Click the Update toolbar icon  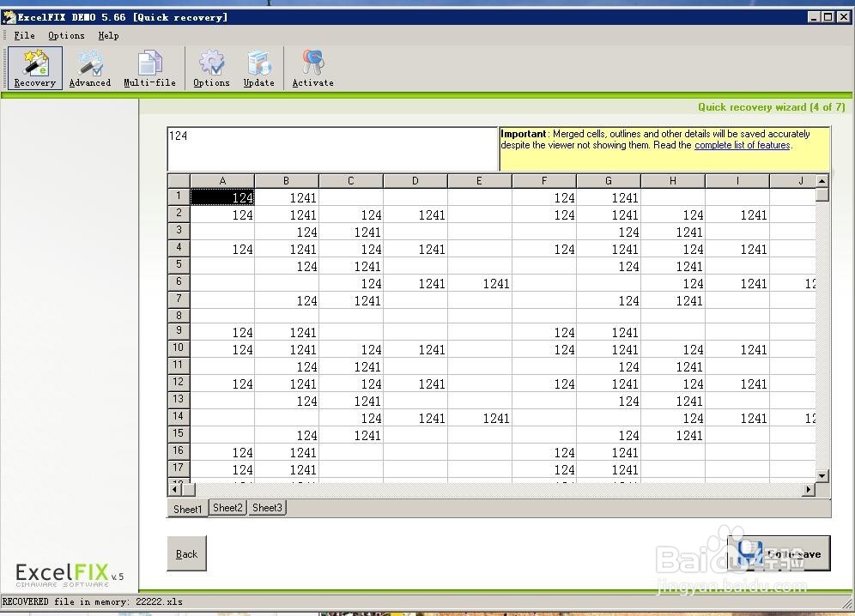click(x=258, y=68)
